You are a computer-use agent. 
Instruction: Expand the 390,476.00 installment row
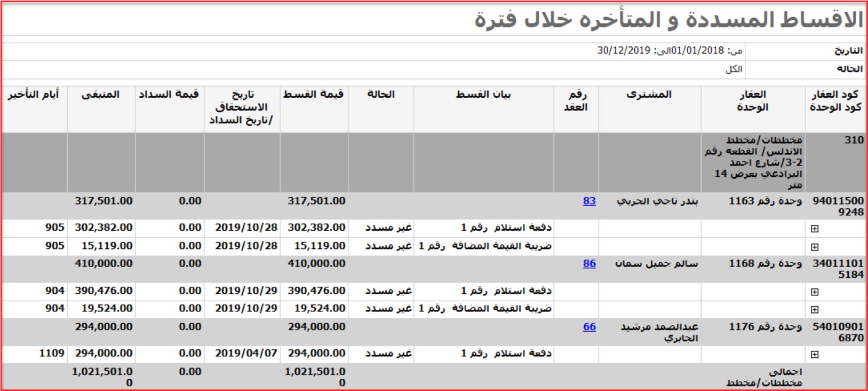[x=814, y=292]
